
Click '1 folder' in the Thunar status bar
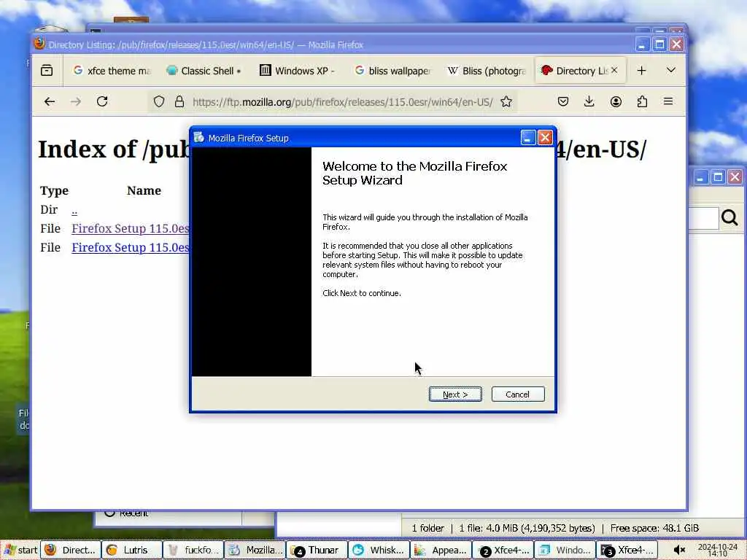click(x=427, y=528)
